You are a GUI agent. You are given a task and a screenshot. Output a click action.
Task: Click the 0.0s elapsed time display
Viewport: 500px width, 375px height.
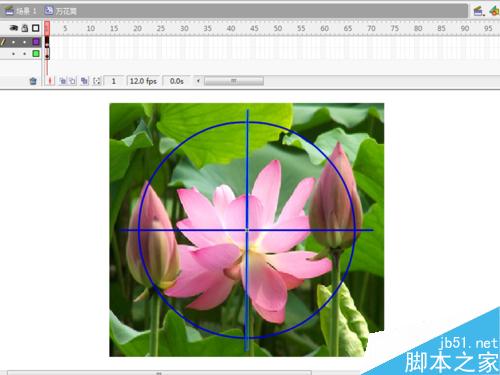pyautogui.click(x=177, y=81)
